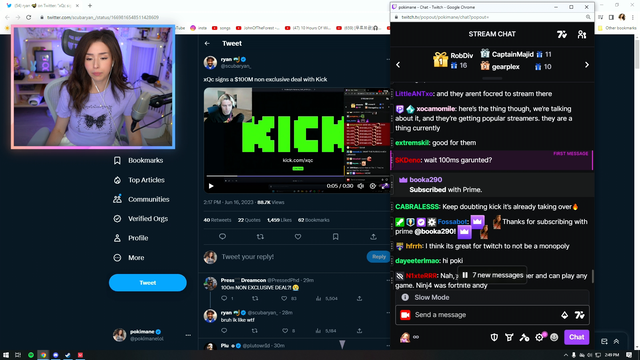Click pokimane avatar in chat footer

pos(405,337)
